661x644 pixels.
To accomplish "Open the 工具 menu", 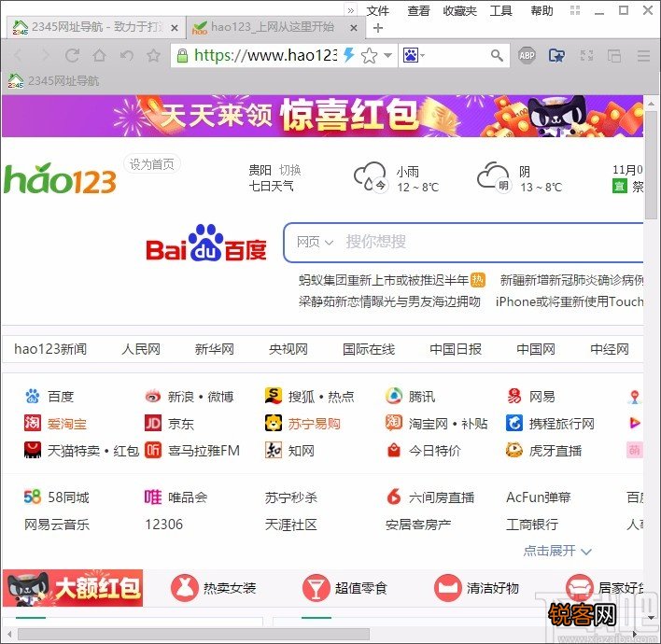I will point(500,10).
